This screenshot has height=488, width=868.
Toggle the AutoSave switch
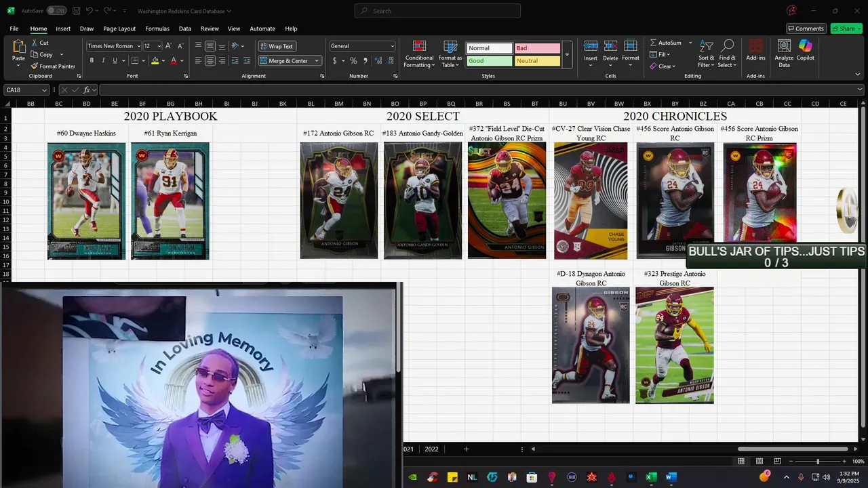click(x=56, y=11)
